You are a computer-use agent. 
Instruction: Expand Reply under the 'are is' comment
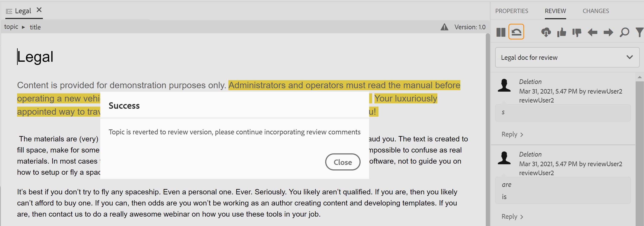[512, 216]
